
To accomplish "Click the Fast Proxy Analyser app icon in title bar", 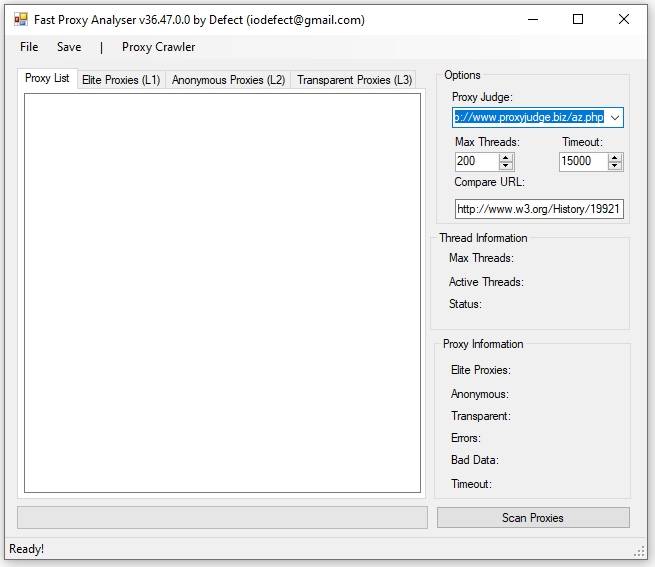I will (20, 19).
